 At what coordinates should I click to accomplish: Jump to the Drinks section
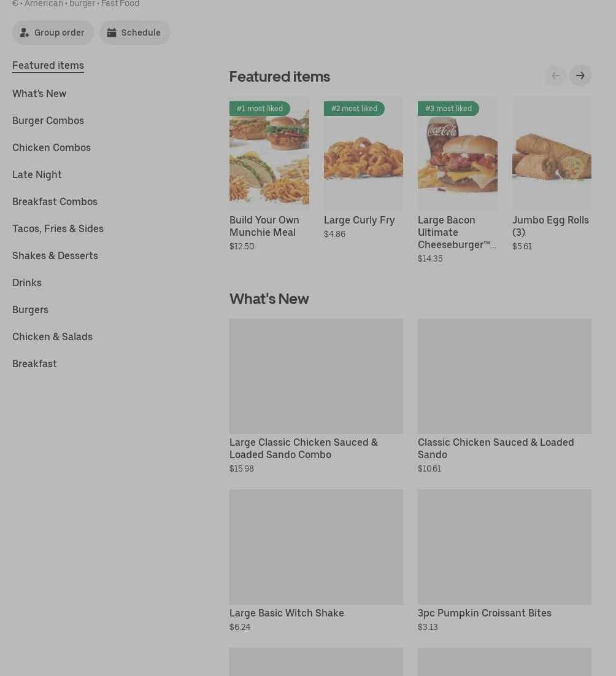click(27, 282)
